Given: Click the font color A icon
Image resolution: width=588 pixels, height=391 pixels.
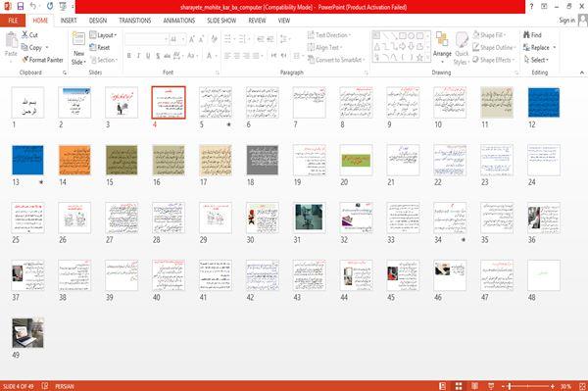Looking at the screenshot, I should tap(211, 56).
